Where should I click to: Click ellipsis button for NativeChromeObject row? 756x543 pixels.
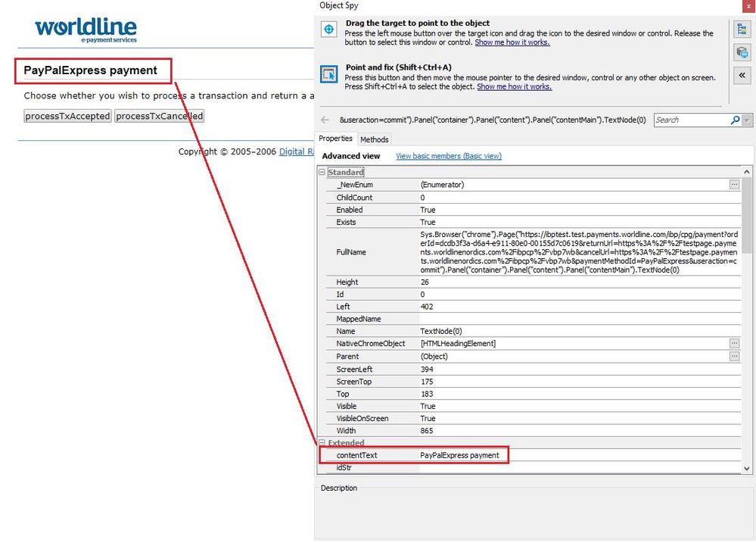[x=734, y=343]
